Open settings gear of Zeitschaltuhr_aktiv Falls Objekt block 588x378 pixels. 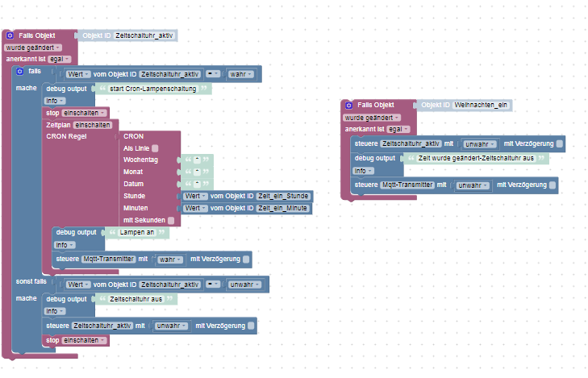(x=10, y=35)
